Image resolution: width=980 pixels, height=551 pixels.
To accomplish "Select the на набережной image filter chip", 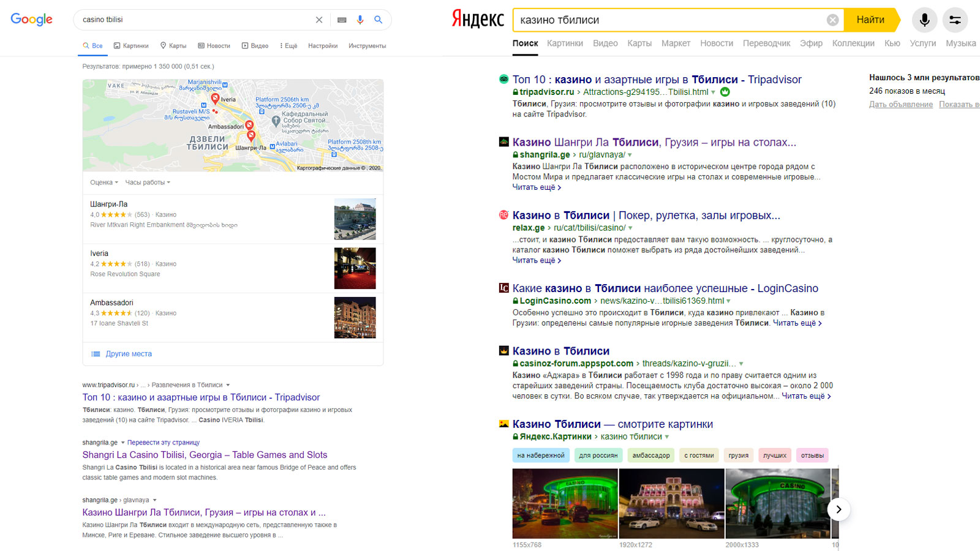I will pos(540,455).
